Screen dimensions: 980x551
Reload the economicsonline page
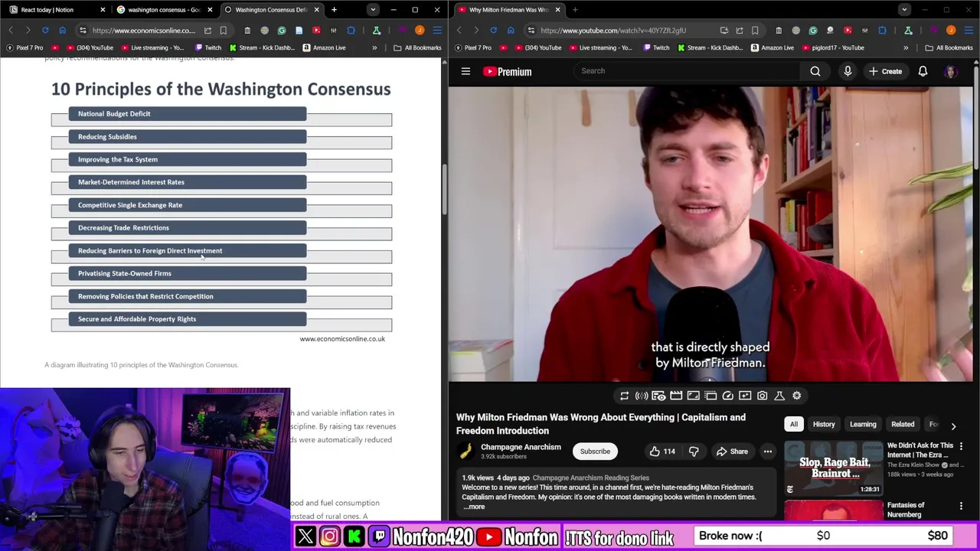(x=45, y=31)
